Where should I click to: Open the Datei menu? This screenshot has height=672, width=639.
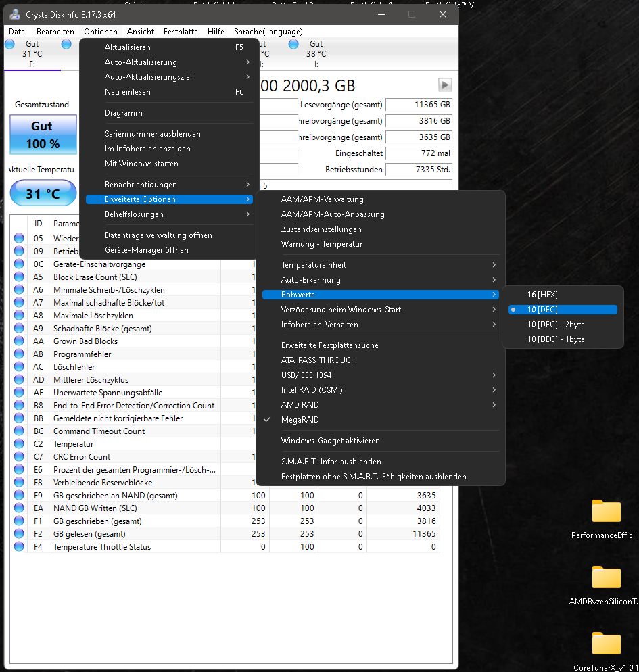tap(18, 32)
